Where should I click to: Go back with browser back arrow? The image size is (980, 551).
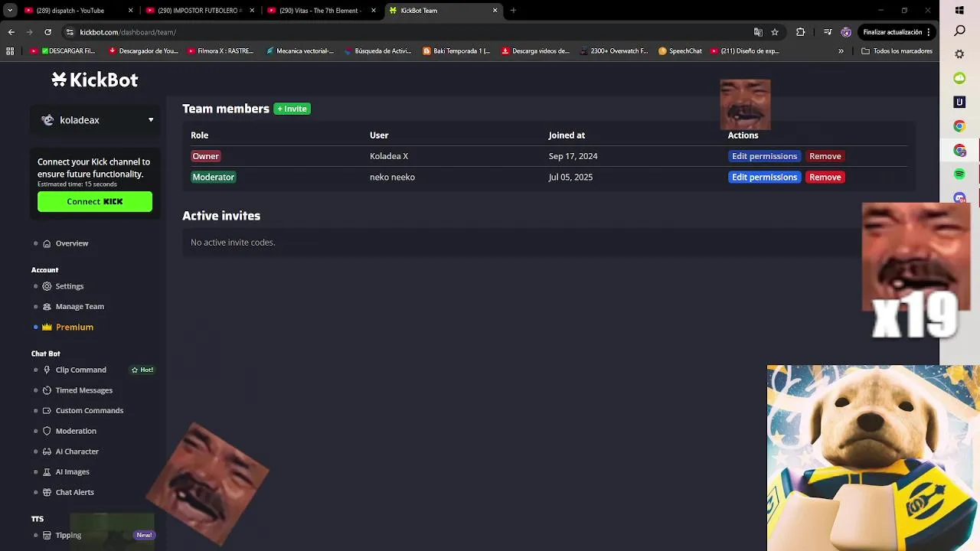pos(11,32)
